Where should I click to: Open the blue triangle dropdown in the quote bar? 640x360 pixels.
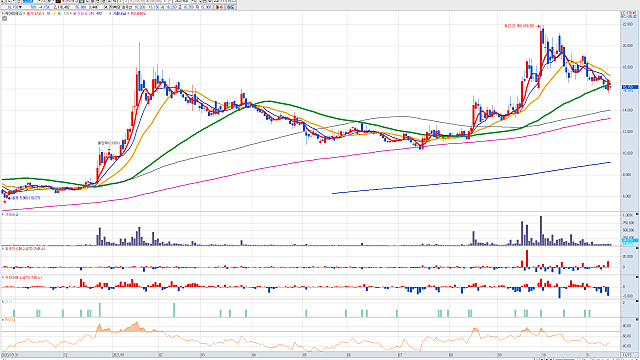pos(20,7)
